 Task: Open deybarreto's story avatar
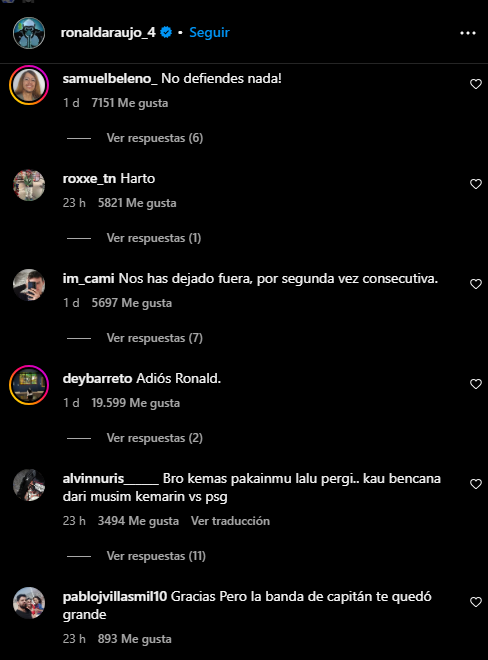[29, 385]
